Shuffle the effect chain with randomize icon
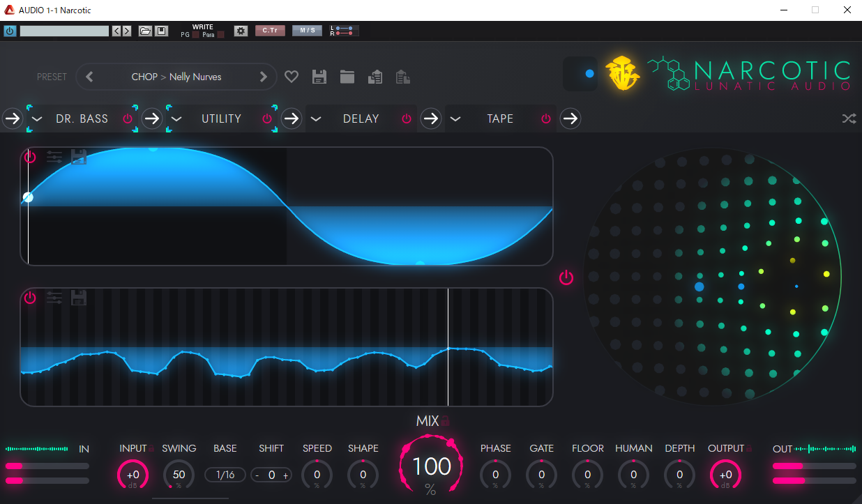This screenshot has height=504, width=862. pos(849,119)
